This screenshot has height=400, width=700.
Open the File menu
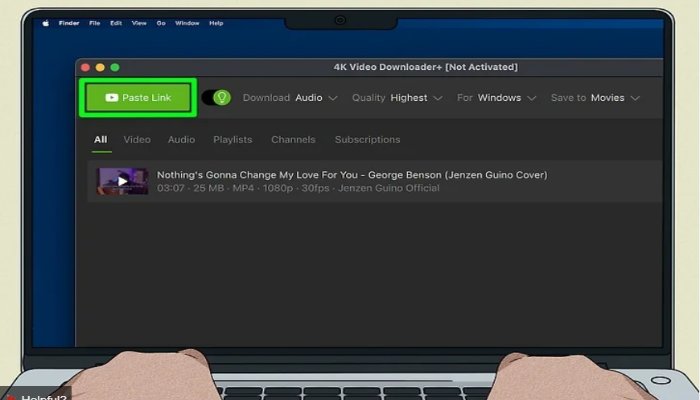click(x=95, y=23)
